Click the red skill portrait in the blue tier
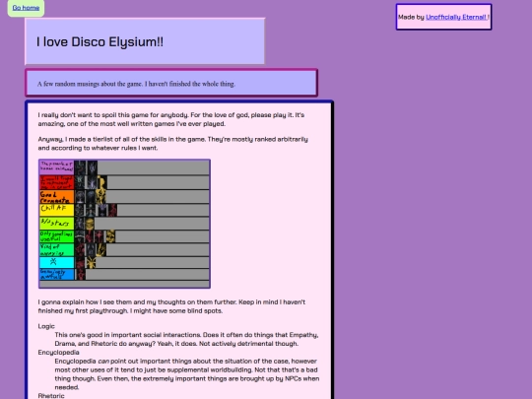The image size is (532, 399). tap(81, 275)
